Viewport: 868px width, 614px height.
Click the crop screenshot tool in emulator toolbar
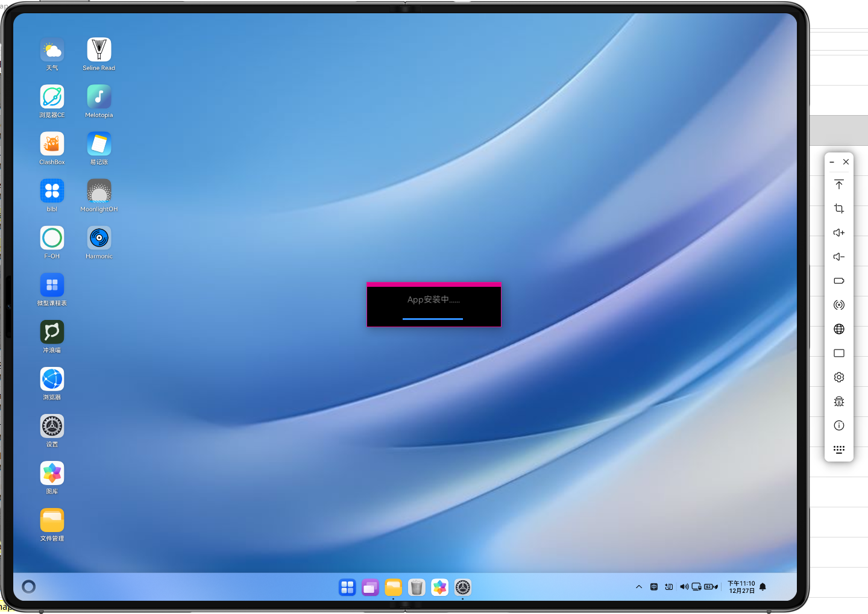(x=839, y=208)
